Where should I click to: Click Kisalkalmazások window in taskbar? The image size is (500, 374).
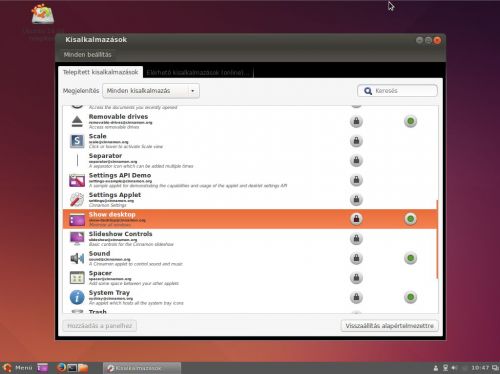(142, 368)
